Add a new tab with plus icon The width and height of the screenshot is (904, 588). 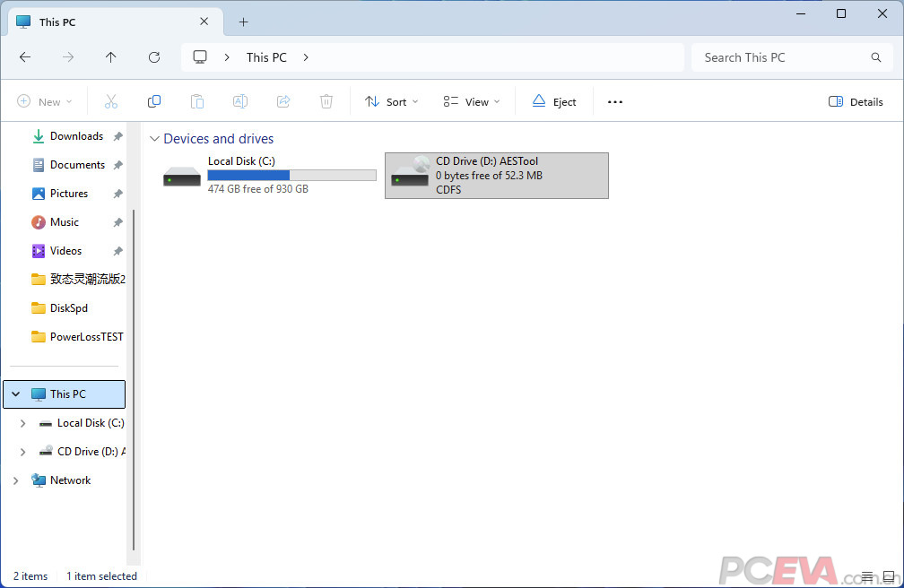click(243, 22)
